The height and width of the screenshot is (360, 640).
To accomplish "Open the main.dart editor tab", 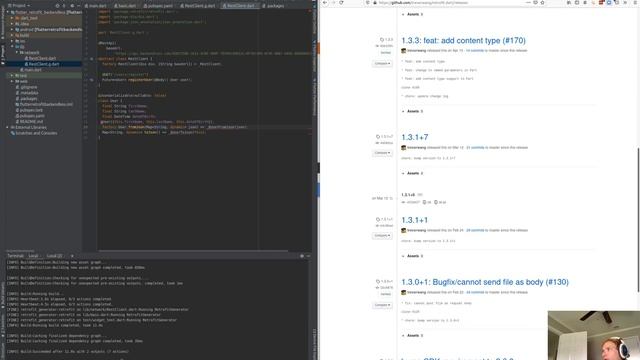I will (x=96, y=6).
